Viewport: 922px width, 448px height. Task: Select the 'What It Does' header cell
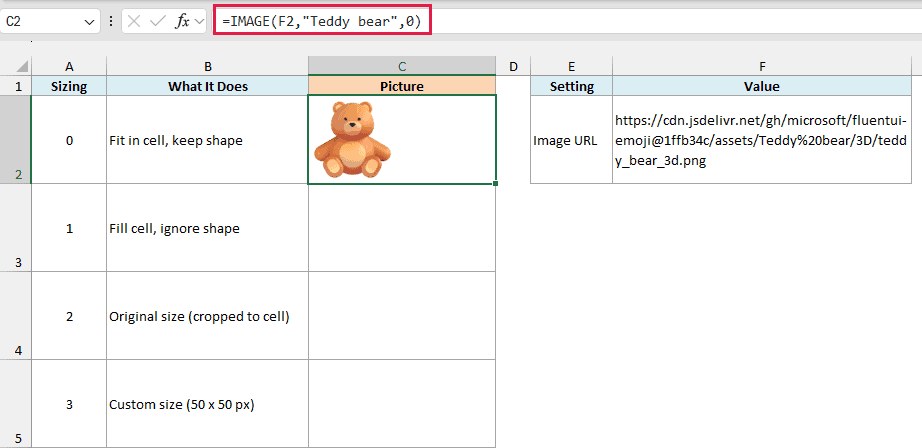pyautogui.click(x=208, y=86)
